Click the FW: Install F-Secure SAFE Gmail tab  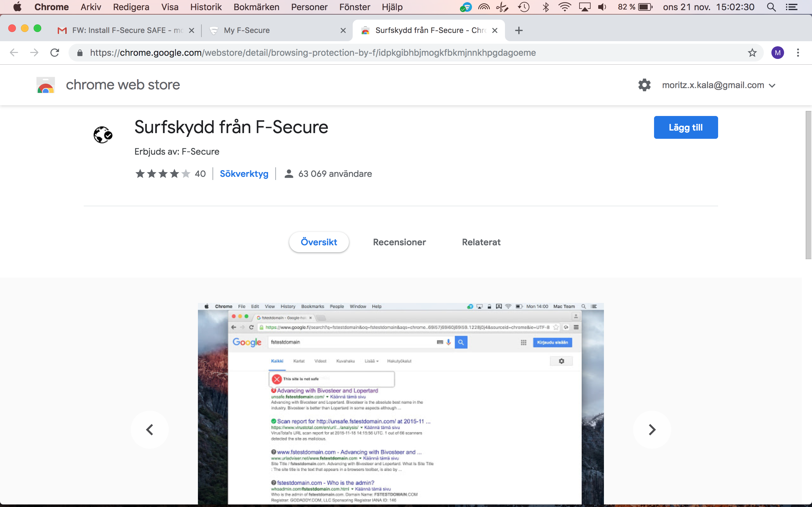pyautogui.click(x=125, y=30)
